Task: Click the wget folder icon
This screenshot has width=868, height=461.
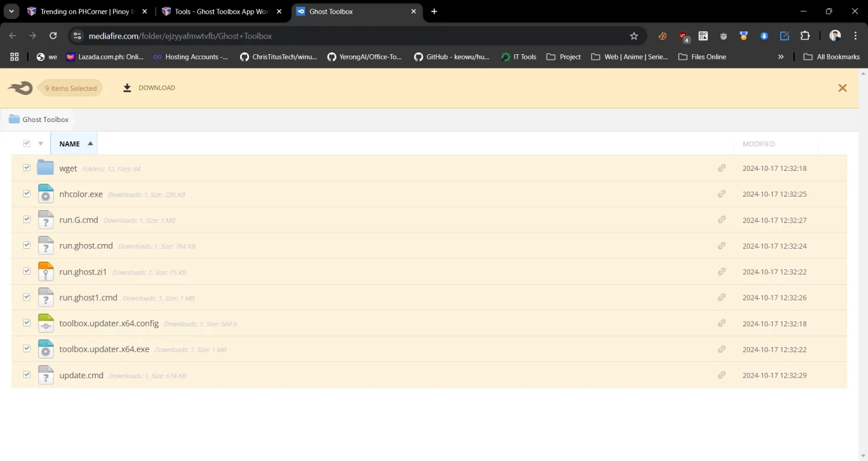Action: pos(45,167)
